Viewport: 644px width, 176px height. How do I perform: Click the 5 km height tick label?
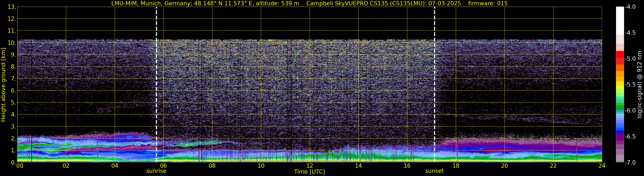[13, 103]
